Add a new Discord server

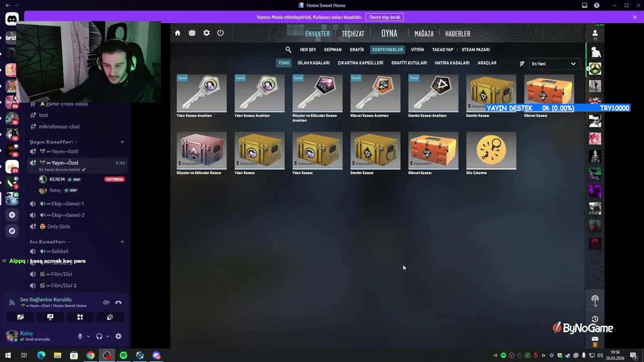tap(12, 215)
